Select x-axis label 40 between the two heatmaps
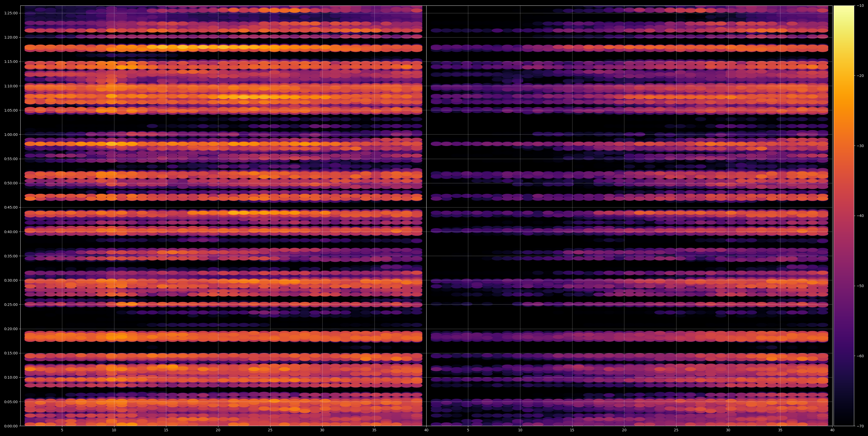Viewport: 868px width, 436px height. tap(426, 430)
